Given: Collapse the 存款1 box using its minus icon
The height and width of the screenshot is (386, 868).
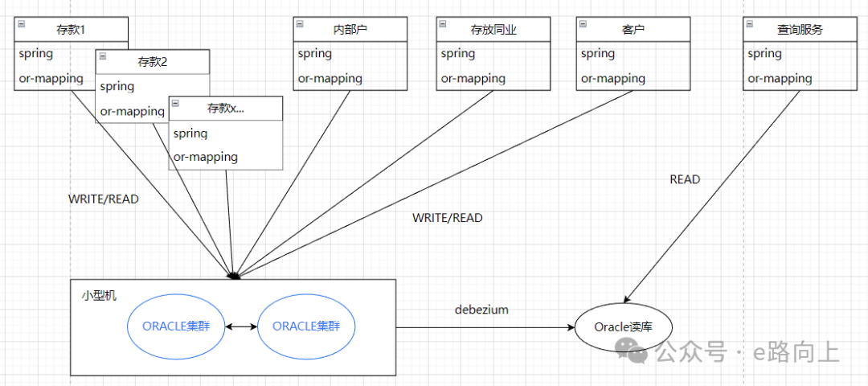Looking at the screenshot, I should (x=20, y=24).
